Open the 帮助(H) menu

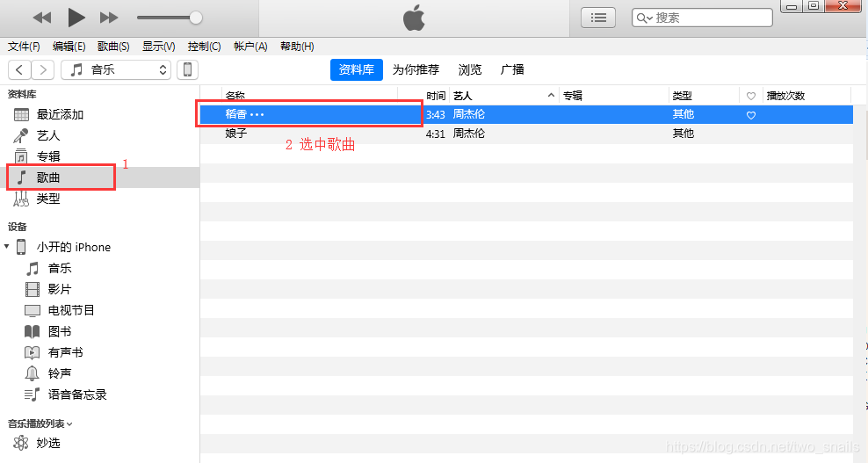coord(297,47)
